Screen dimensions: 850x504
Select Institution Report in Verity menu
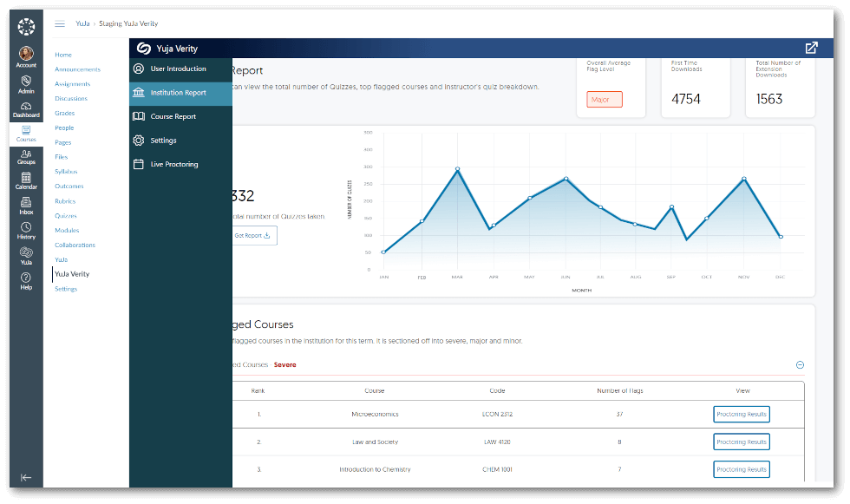(178, 93)
